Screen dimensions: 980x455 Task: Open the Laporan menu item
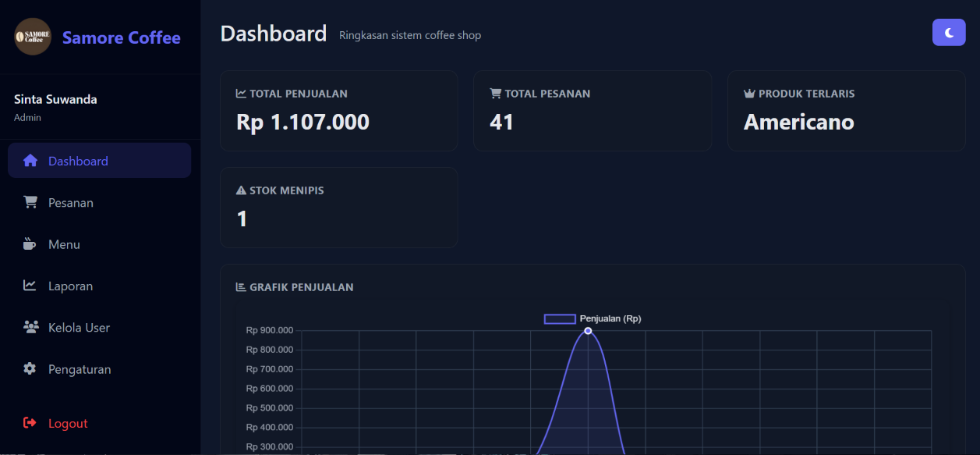(100, 286)
